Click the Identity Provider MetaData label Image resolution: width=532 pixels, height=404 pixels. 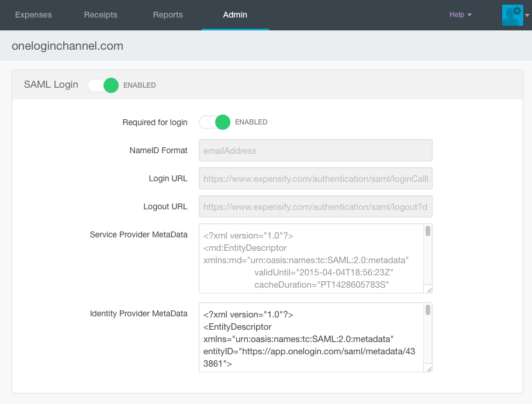coord(139,314)
